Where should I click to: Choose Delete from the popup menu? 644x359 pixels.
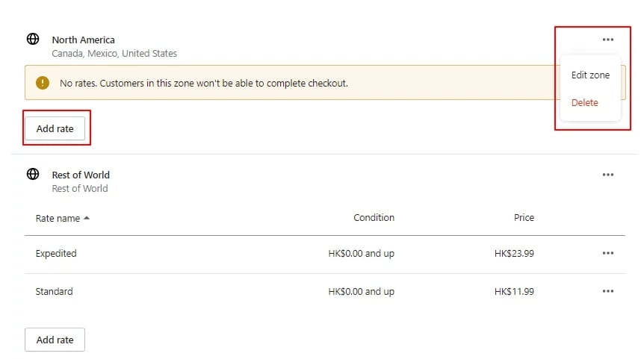(x=584, y=102)
